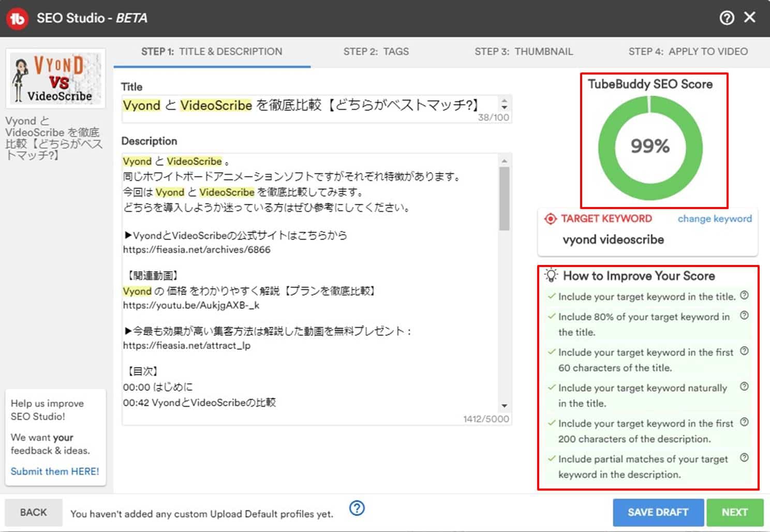Click the blue help icon near Upload Default profiles

point(357,508)
